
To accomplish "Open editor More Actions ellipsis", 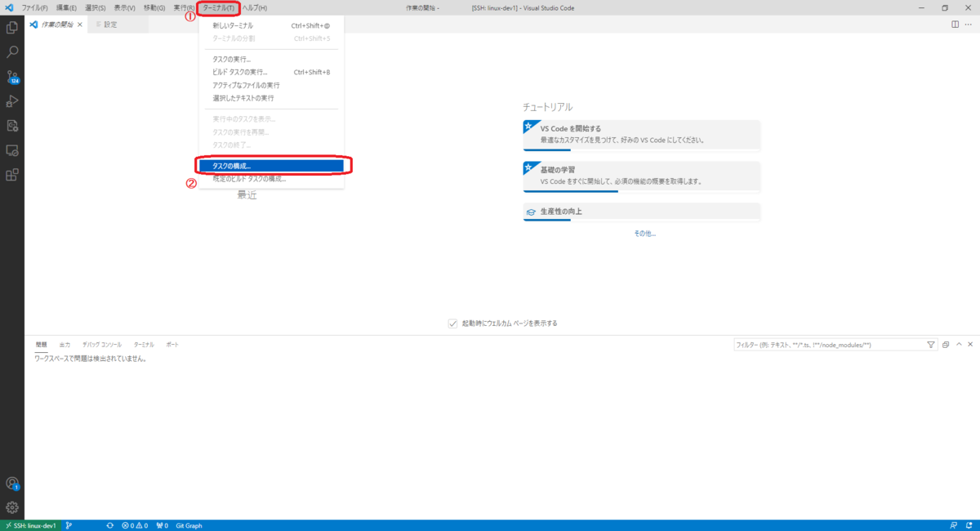I will click(x=969, y=25).
